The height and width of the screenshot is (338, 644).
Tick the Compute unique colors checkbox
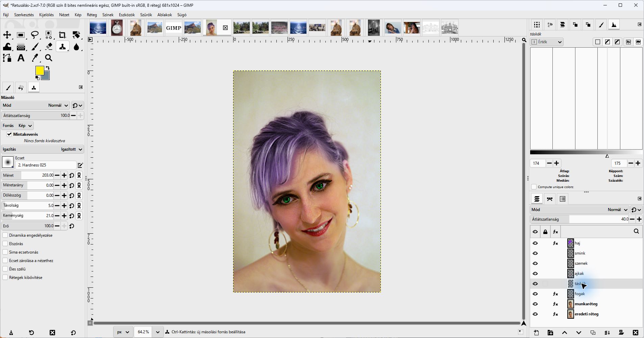(x=534, y=187)
